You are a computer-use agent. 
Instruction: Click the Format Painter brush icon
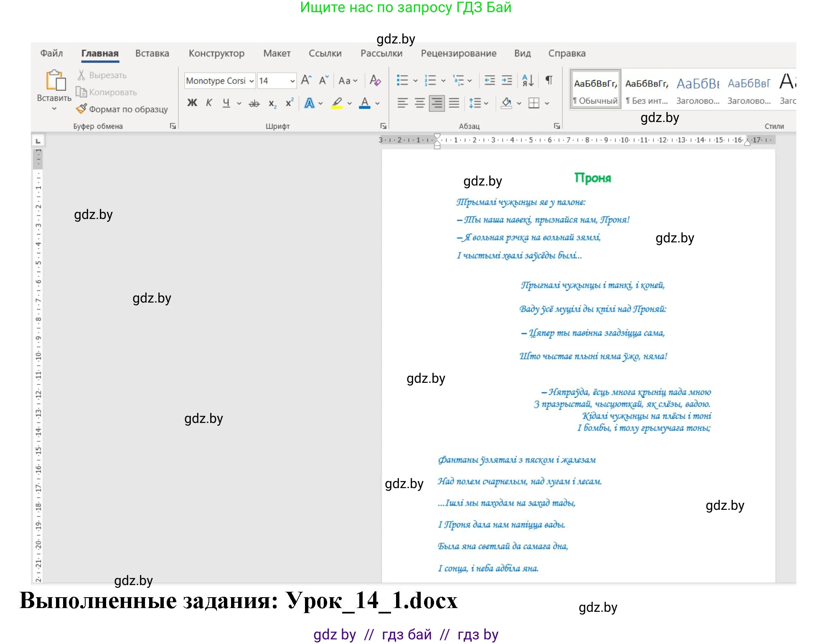coord(81,109)
